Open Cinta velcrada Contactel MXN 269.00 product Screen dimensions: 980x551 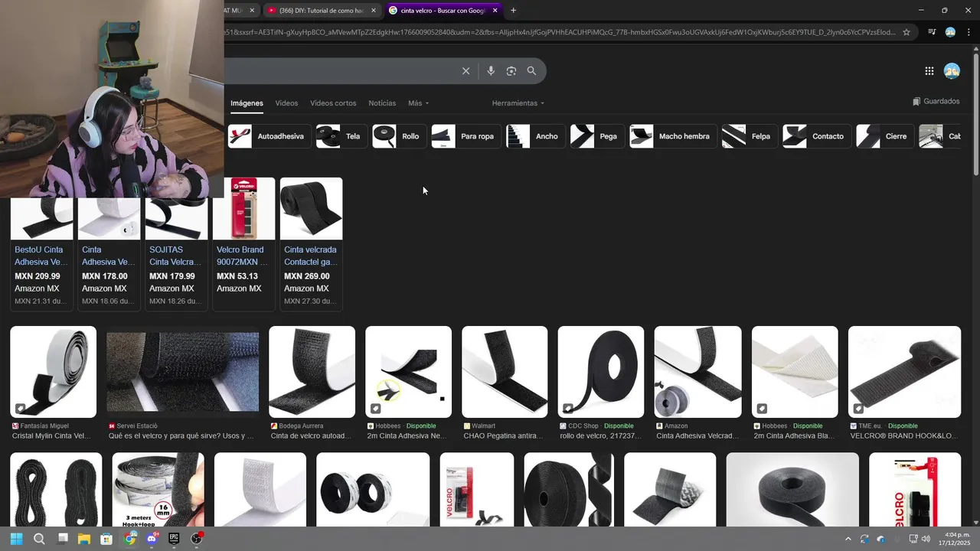tap(312, 245)
